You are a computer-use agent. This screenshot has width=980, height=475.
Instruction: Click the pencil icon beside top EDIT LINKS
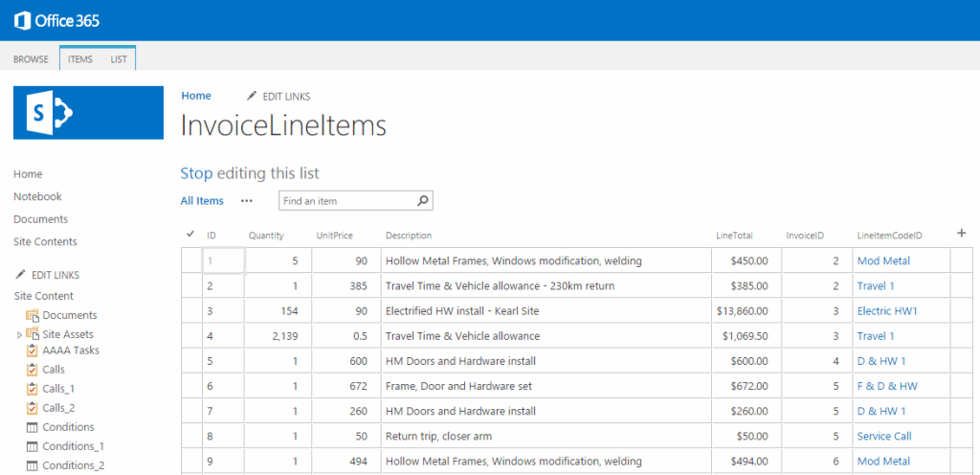click(252, 96)
